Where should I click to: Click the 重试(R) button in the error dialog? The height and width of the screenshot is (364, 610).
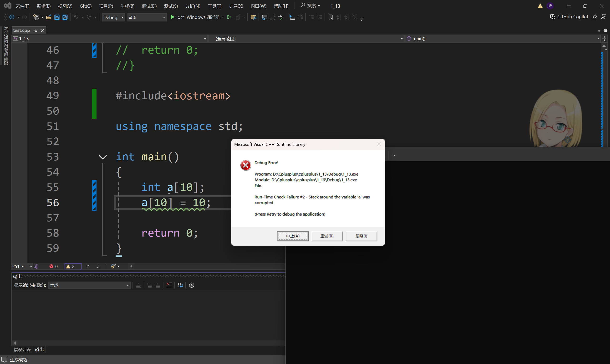(327, 236)
